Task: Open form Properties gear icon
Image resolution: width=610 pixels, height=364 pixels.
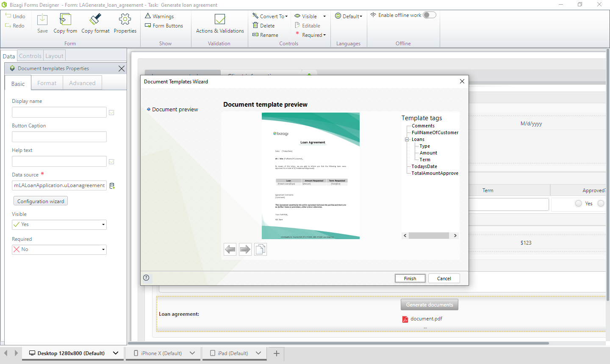Action: click(x=125, y=20)
